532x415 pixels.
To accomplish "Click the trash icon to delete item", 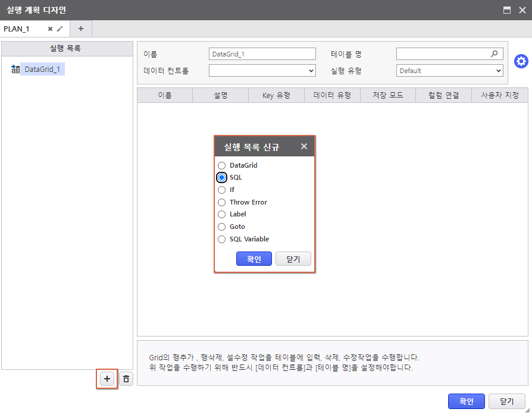I will 126,379.
